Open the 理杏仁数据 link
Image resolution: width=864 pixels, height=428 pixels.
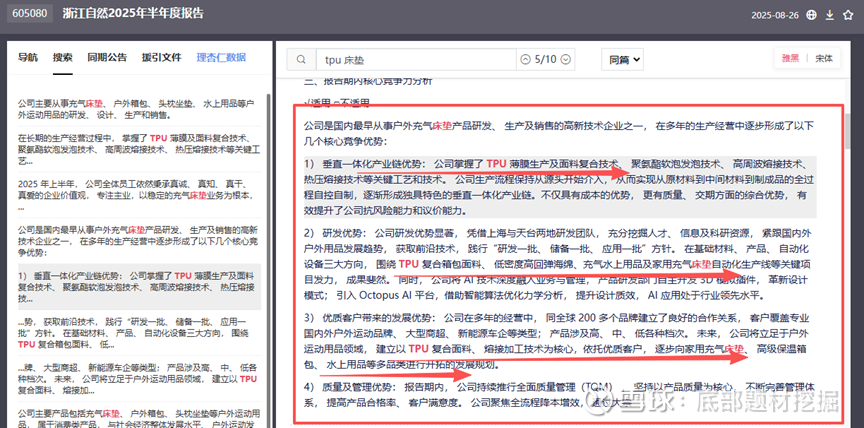pyautogui.click(x=221, y=58)
